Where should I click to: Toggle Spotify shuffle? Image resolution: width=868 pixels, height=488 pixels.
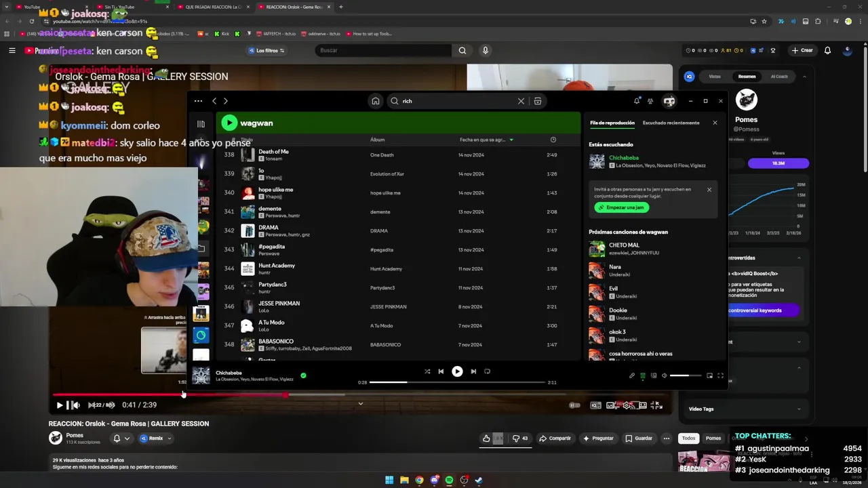[x=427, y=371]
